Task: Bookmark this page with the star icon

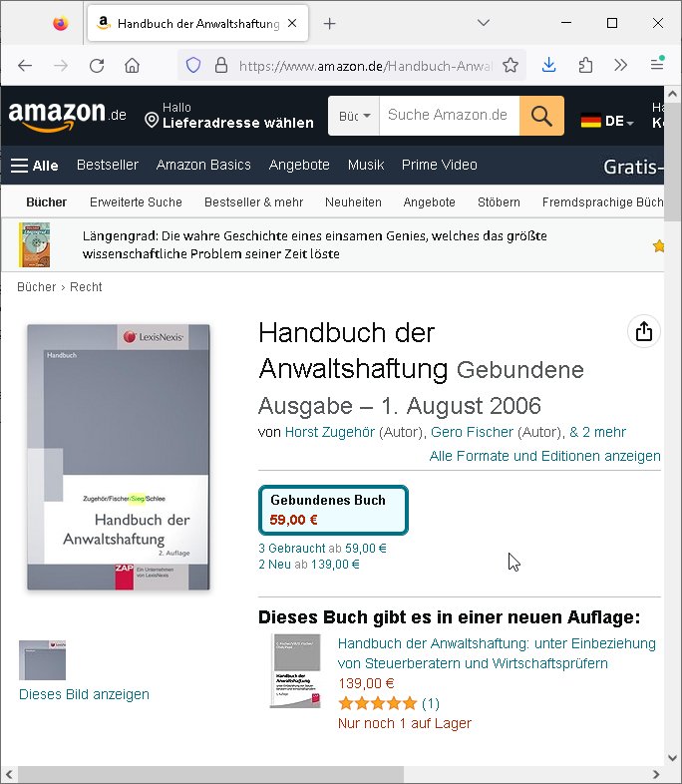Action: click(511, 66)
